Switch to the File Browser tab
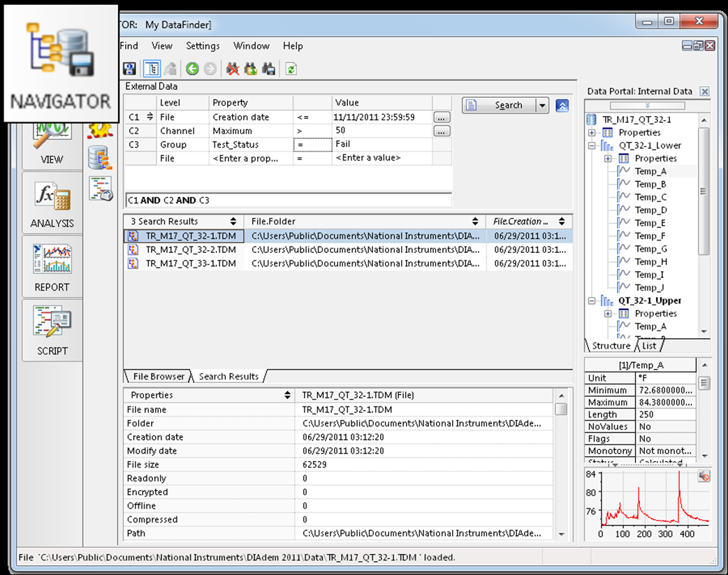Screen dimensions: 728x575 (x=159, y=377)
